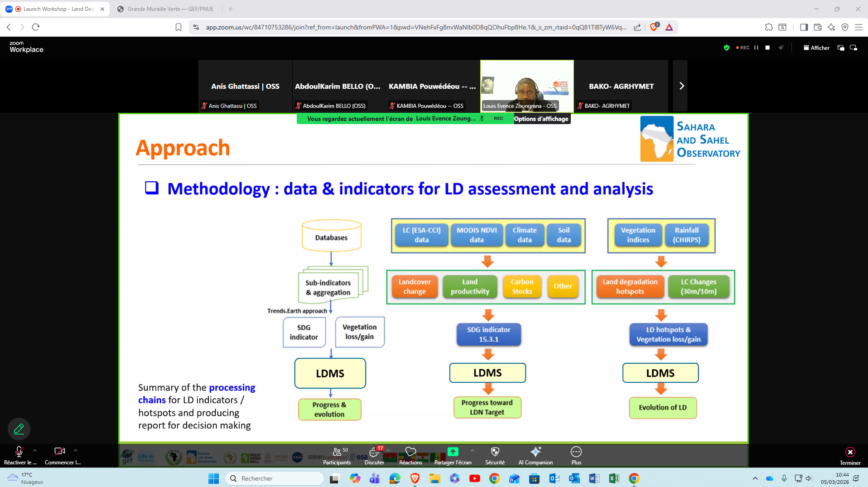
Task: Launch the AI Companion
Action: (535, 455)
